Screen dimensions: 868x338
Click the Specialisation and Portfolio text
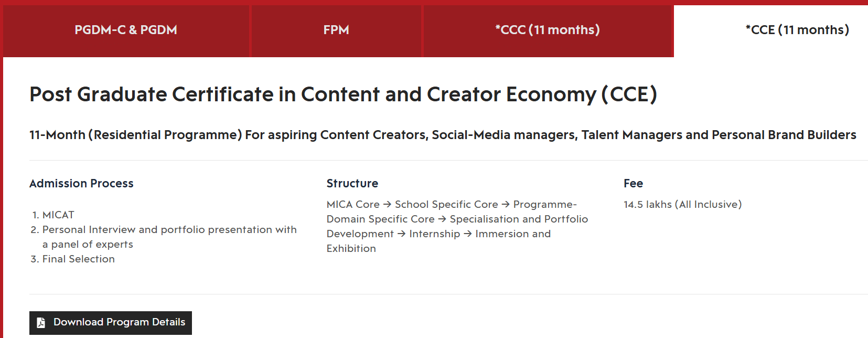point(519,219)
